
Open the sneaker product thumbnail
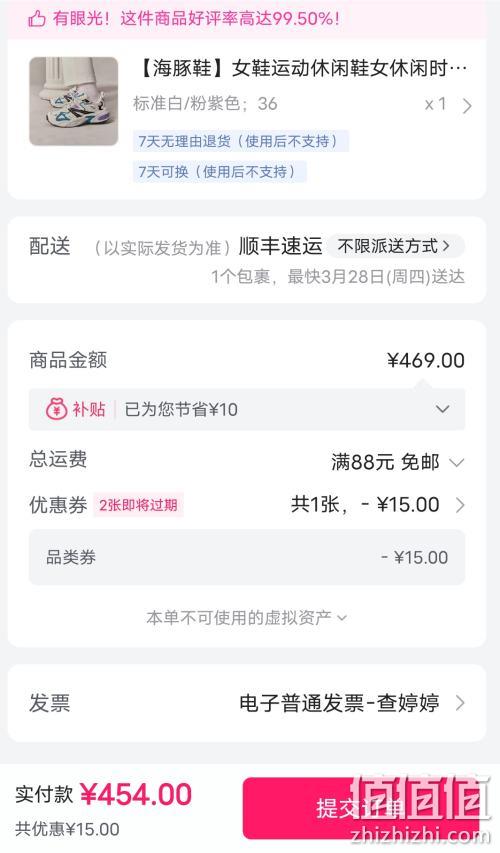pos(73,101)
